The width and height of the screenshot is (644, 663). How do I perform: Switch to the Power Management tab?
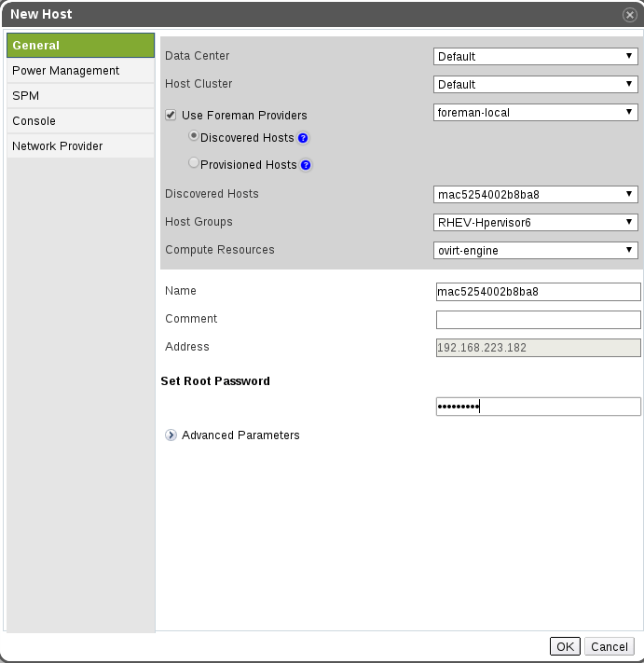[x=65, y=71]
